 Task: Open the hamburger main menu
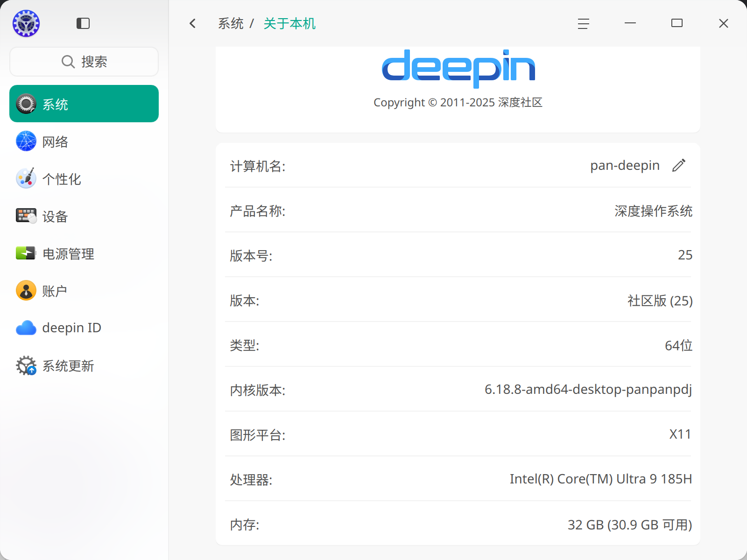coord(584,23)
